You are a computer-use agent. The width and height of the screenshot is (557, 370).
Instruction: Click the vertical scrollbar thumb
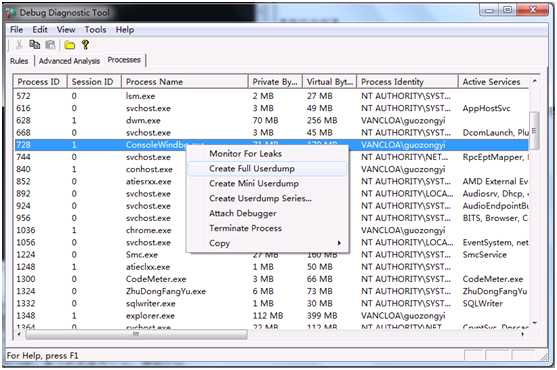pos(534,131)
